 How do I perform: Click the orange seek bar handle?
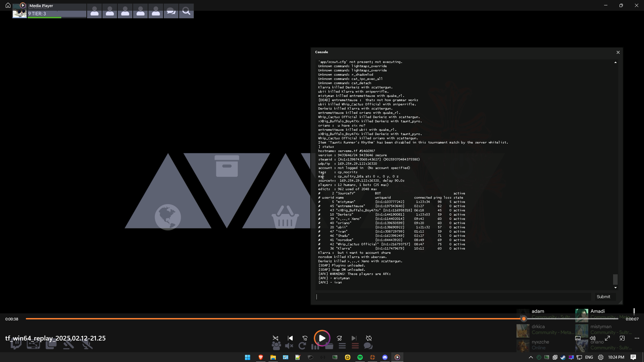[524, 319]
